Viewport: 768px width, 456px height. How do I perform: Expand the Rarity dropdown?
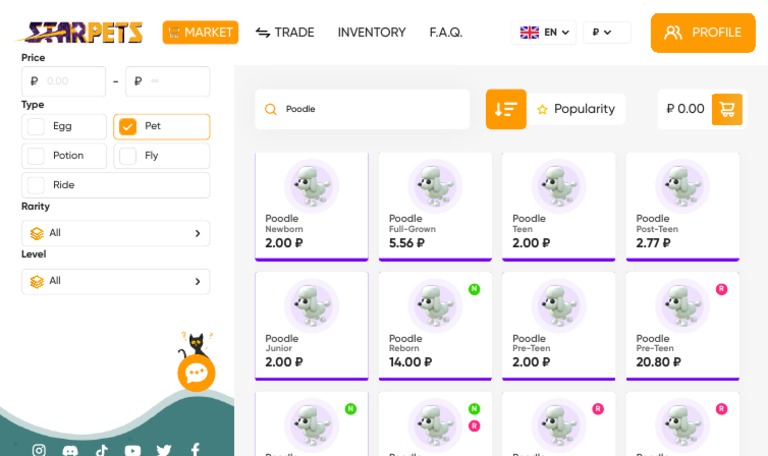(116, 233)
